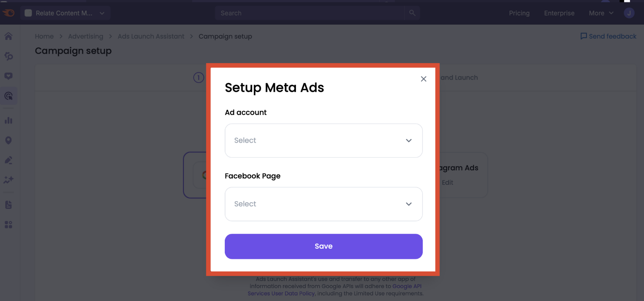The height and width of the screenshot is (301, 644).
Task: Open the More menu in the top bar
Action: pos(600,12)
